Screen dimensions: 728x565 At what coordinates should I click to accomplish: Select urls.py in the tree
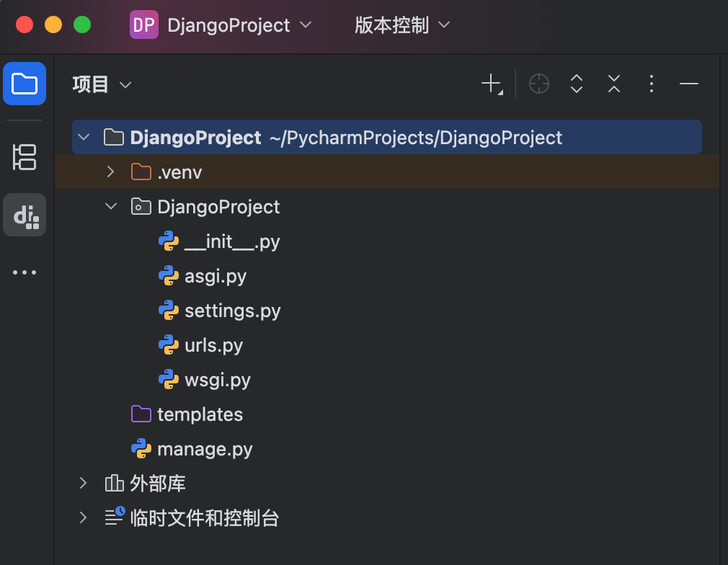coord(213,345)
